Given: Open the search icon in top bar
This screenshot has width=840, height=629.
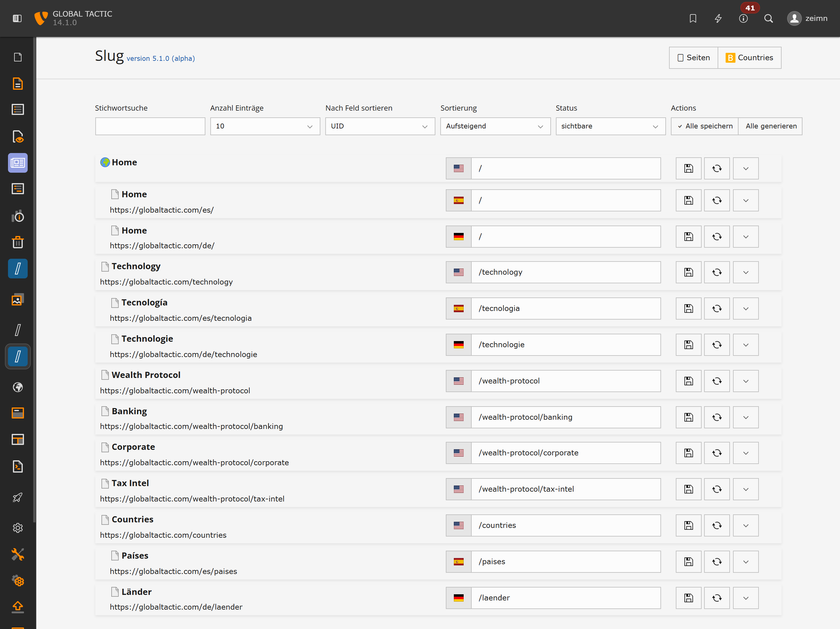Looking at the screenshot, I should pos(768,18).
